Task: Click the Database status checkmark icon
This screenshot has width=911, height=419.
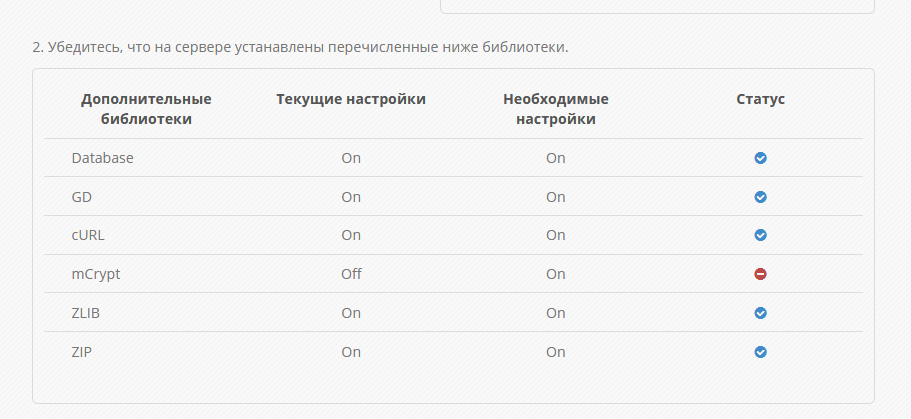Action: pyautogui.click(x=760, y=158)
